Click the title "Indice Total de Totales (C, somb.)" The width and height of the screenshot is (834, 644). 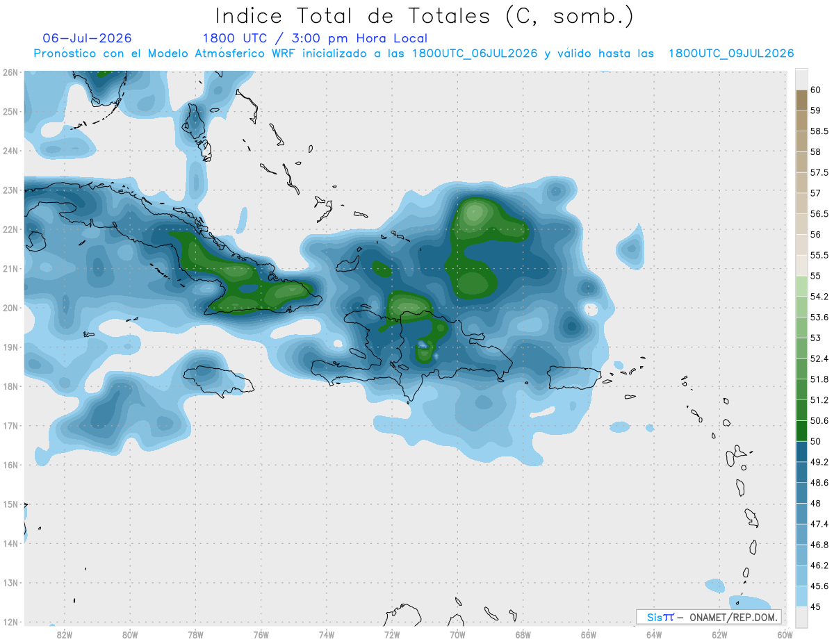pyautogui.click(x=424, y=16)
